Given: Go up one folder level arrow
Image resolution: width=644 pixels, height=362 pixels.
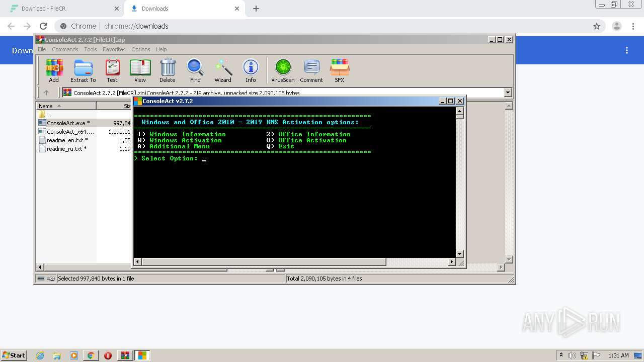Looking at the screenshot, I should [46, 93].
